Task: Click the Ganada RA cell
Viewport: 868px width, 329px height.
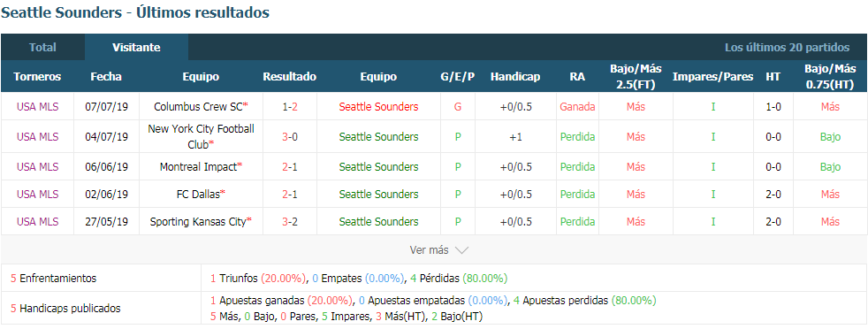Action: point(577,106)
